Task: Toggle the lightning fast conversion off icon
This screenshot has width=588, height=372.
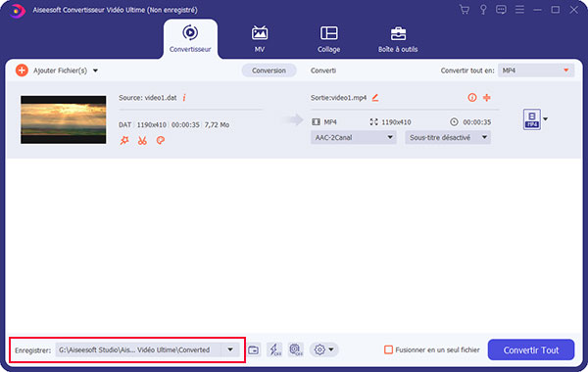Action: pyautogui.click(x=274, y=349)
